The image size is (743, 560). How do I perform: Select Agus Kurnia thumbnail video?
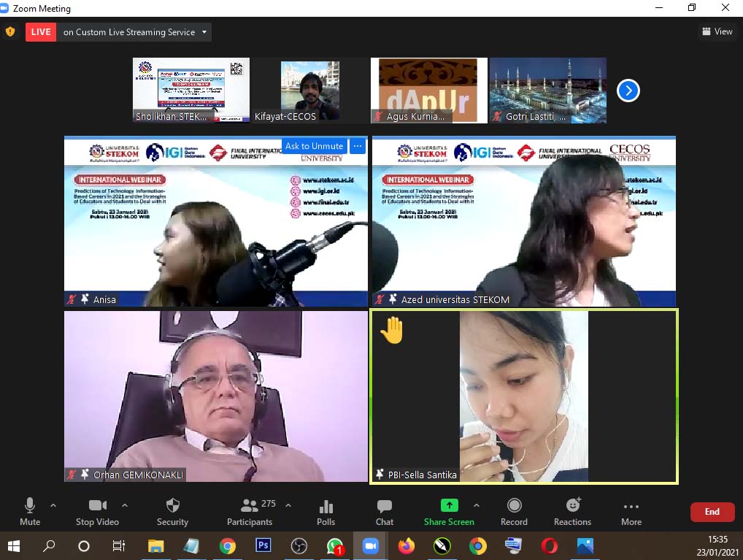tap(429, 90)
